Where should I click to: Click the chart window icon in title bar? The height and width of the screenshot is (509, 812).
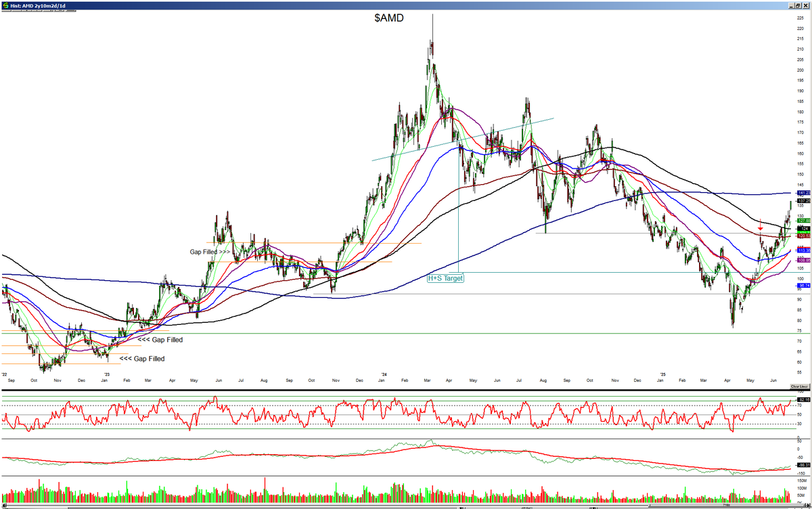pos(5,4)
